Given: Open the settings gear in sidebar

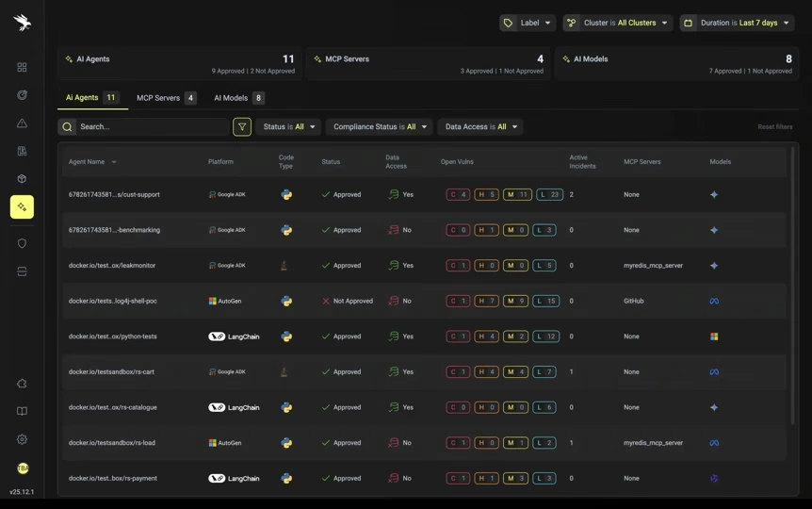Looking at the screenshot, I should click(x=22, y=439).
